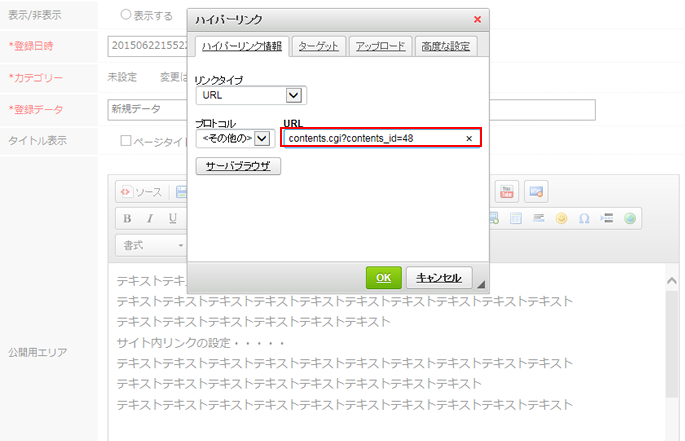
Task: Toggle bold formatting
Action: (x=127, y=218)
